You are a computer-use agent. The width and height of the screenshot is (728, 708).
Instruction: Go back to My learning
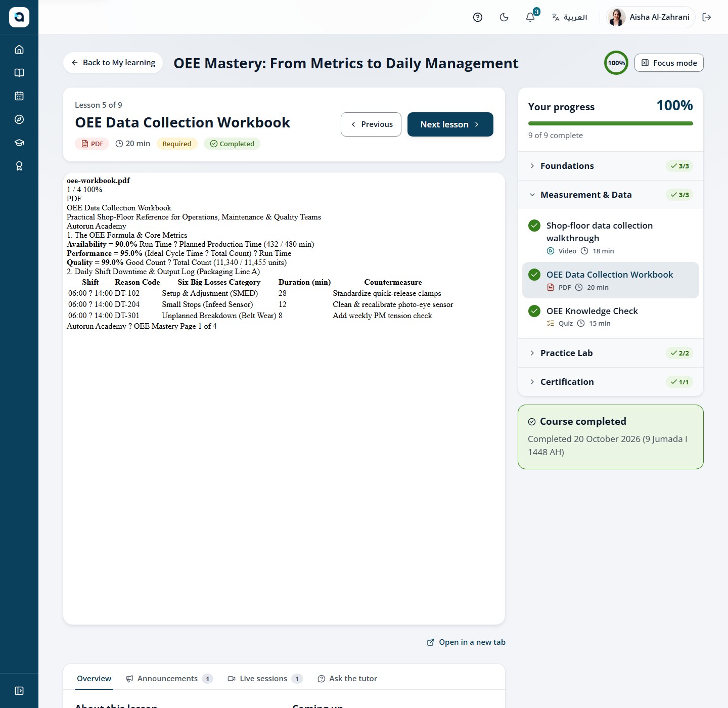pos(113,63)
